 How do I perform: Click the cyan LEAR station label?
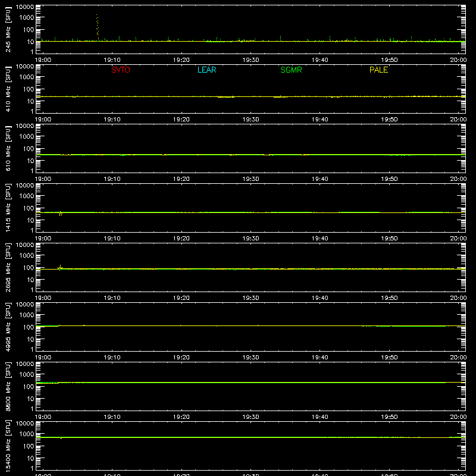click(206, 70)
